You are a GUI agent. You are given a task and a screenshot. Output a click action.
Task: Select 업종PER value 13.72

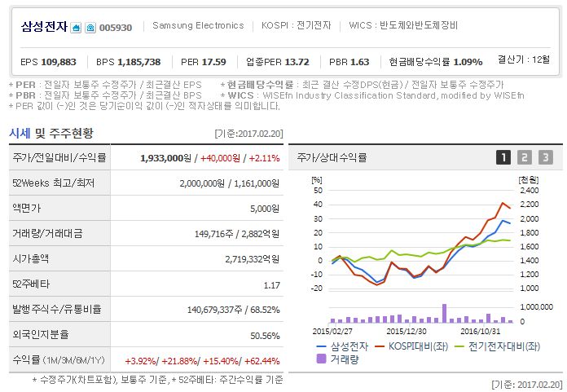coord(297,62)
